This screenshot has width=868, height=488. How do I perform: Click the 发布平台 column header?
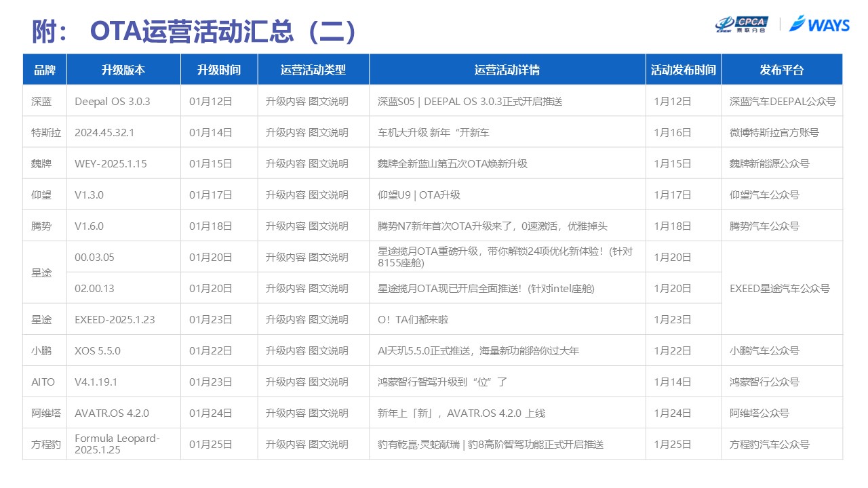pos(782,70)
